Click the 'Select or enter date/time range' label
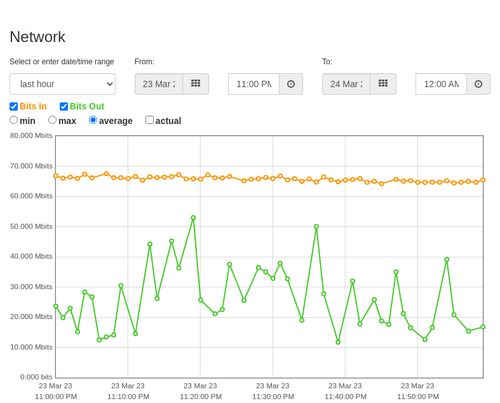 pos(62,62)
